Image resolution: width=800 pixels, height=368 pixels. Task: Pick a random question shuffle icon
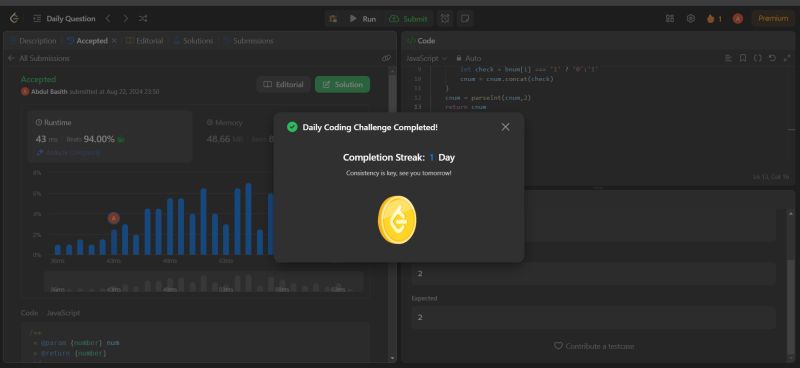pos(143,18)
